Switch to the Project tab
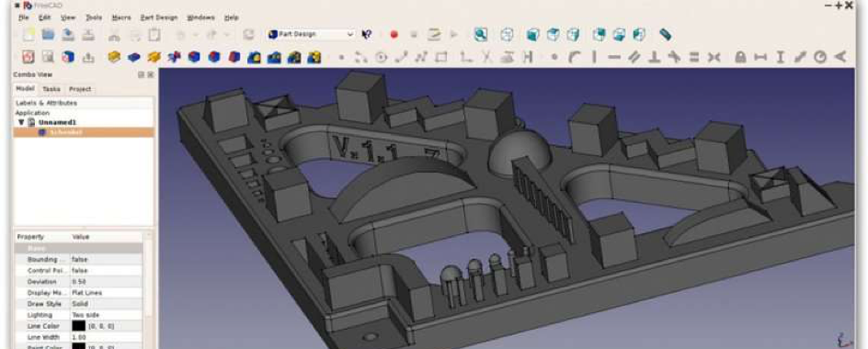 [x=80, y=89]
